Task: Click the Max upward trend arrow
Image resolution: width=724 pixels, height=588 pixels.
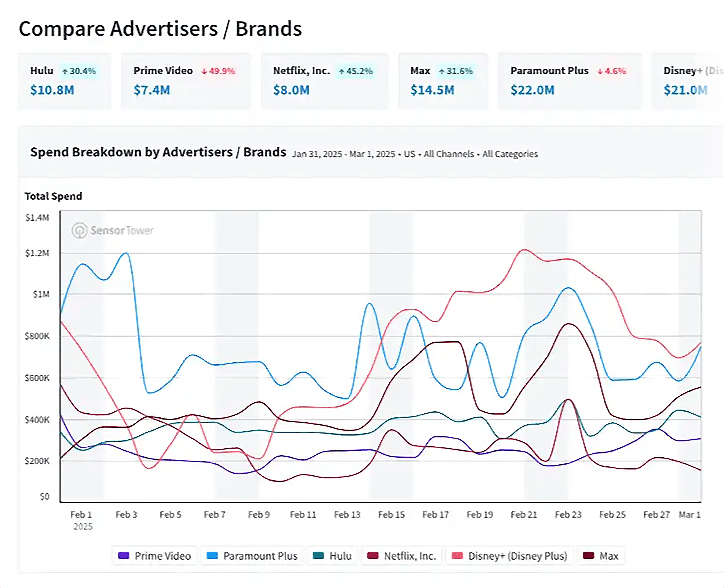Action: pos(442,72)
